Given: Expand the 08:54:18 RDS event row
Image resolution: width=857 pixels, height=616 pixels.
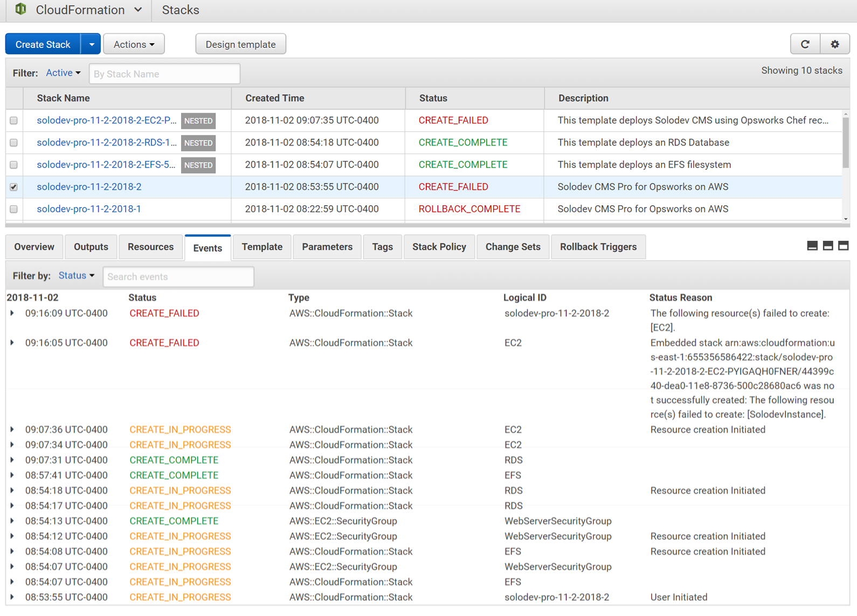Looking at the screenshot, I should coord(12,490).
